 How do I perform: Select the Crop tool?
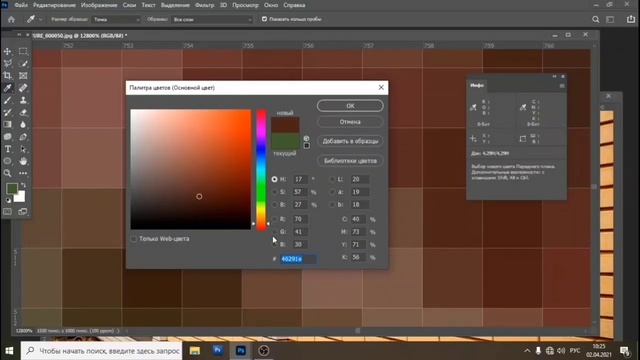(x=7, y=76)
